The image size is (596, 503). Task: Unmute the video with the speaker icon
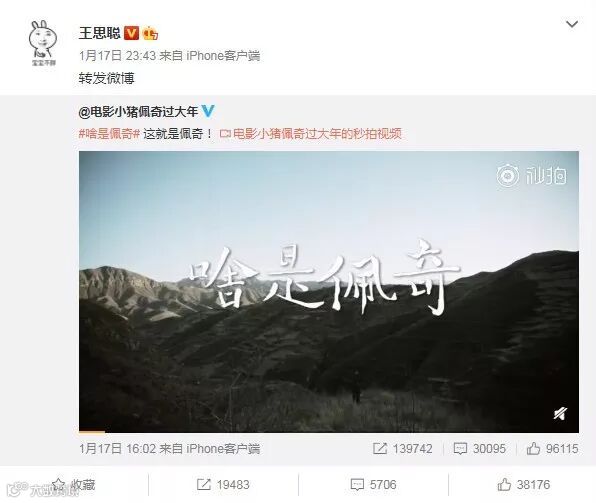tap(560, 413)
